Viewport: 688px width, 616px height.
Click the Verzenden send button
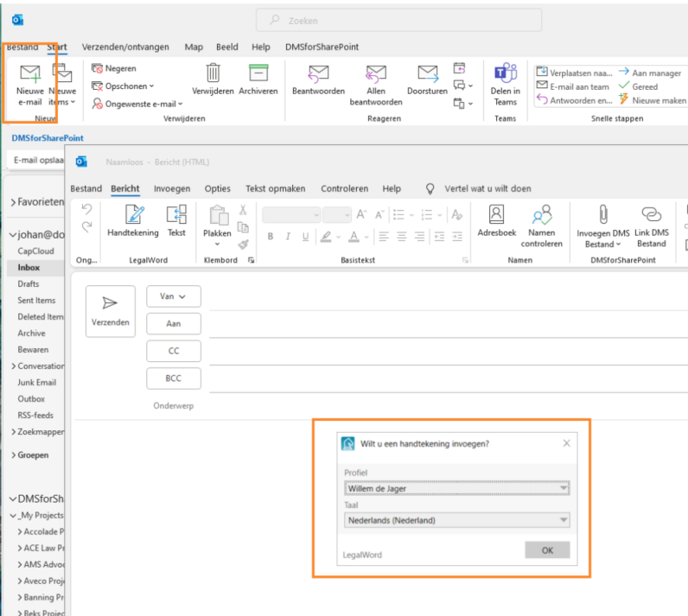pyautogui.click(x=111, y=311)
